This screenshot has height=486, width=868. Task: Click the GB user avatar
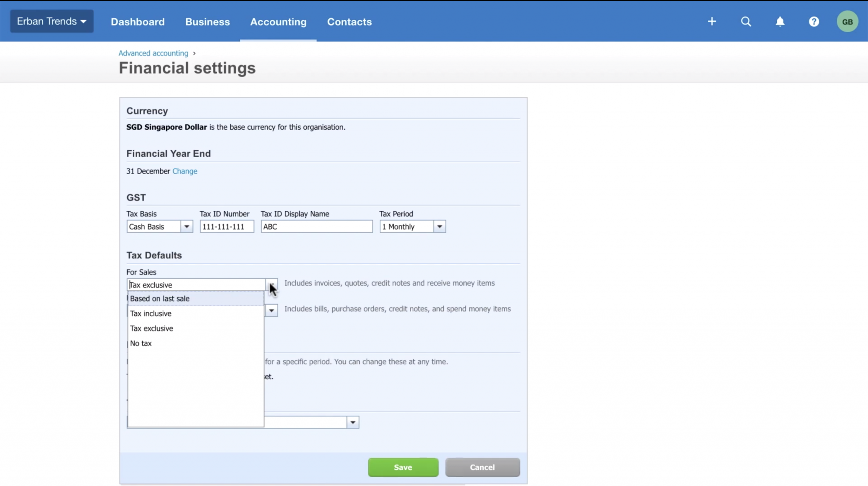coord(847,21)
